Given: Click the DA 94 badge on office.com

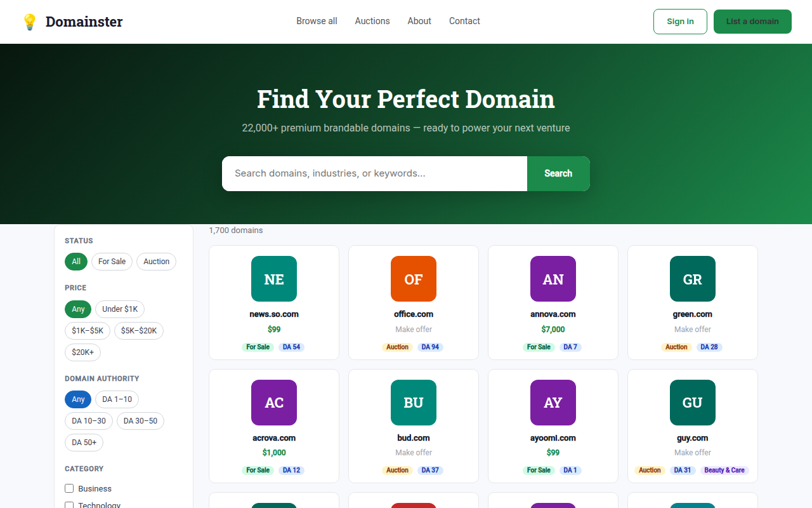Looking at the screenshot, I should pos(430,347).
